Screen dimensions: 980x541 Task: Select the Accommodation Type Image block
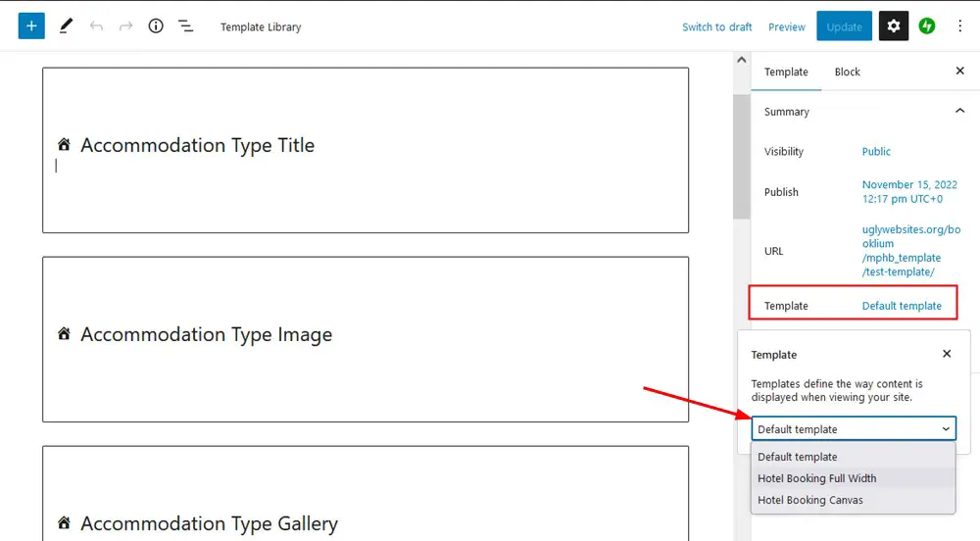pos(366,339)
